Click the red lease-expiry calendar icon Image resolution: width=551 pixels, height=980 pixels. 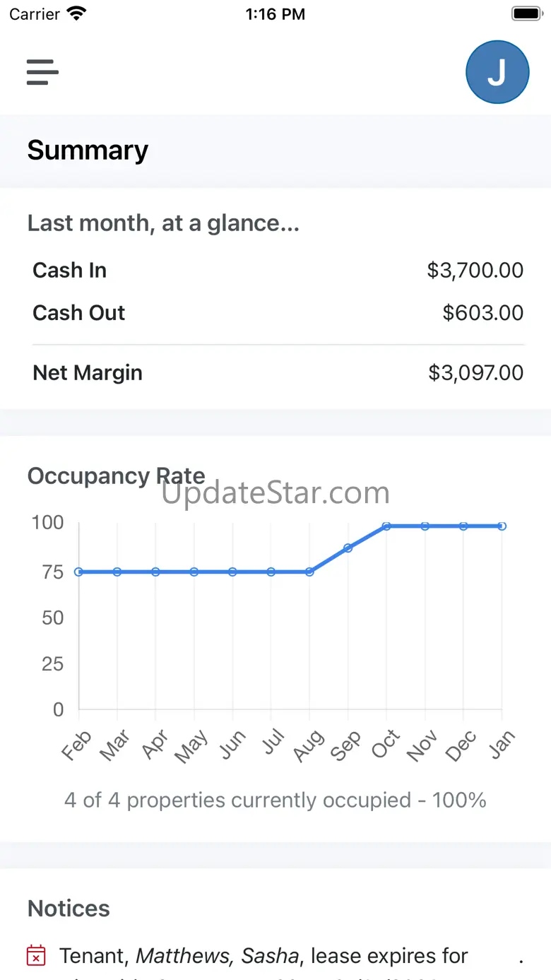point(36,956)
